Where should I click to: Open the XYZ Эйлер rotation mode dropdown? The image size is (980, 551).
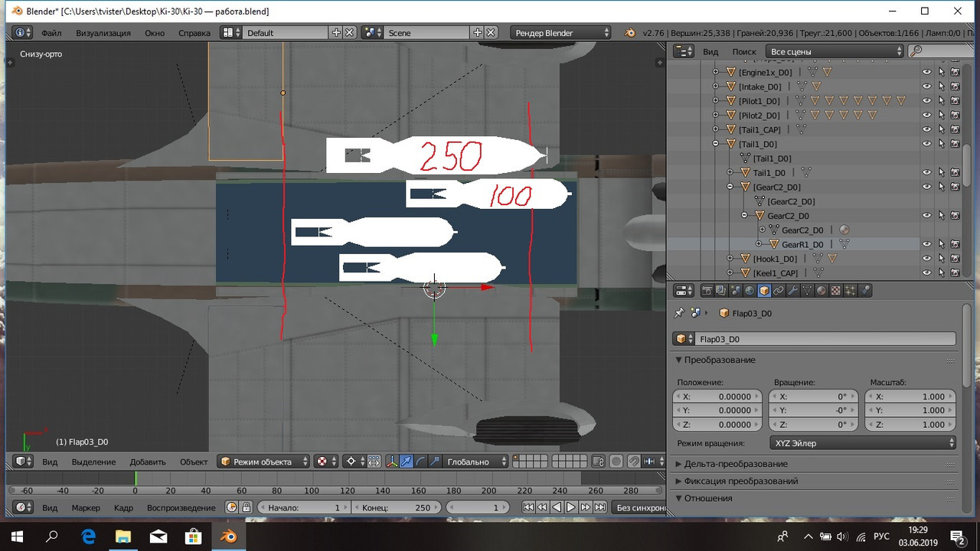coord(862,443)
